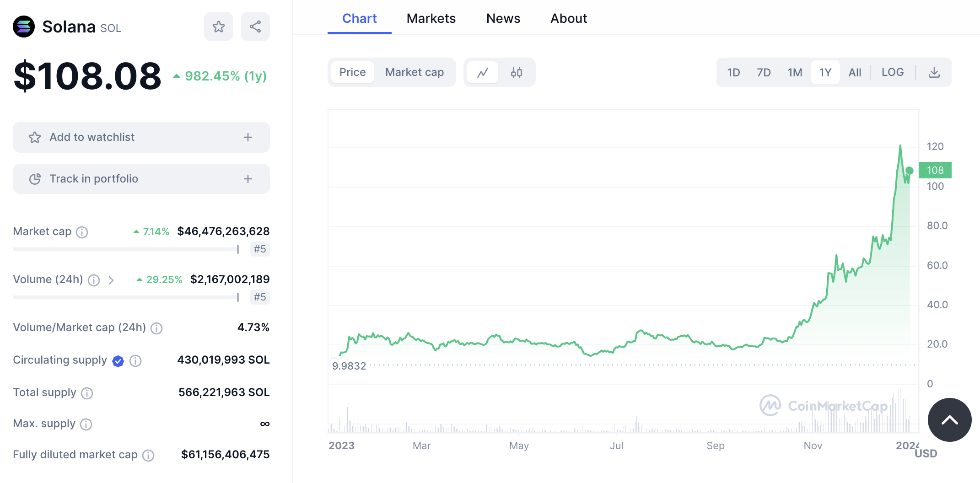
Task: Expand the Volume (24h) chevron arrow
Action: [x=111, y=280]
